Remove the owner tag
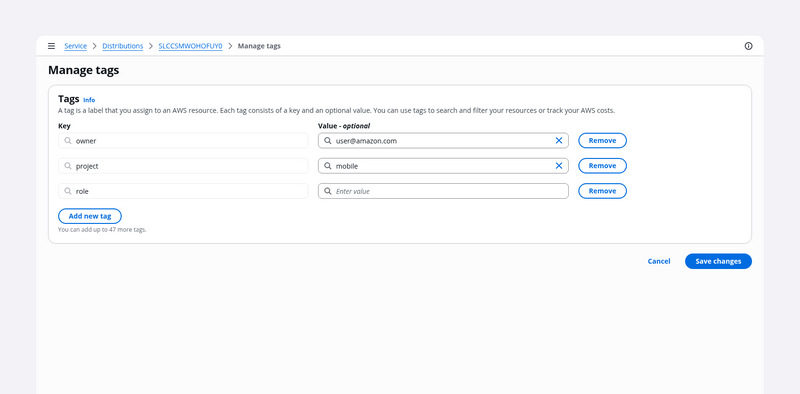 (x=602, y=140)
